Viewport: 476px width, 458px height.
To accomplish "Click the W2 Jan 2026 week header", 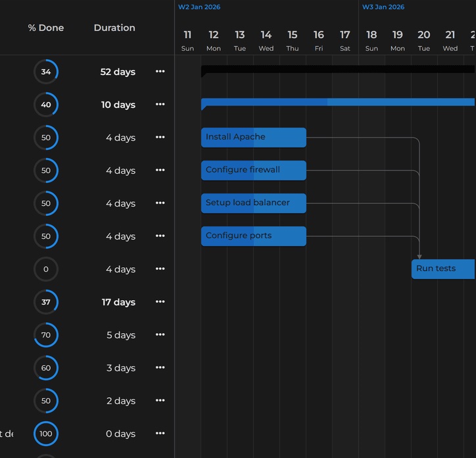I will (199, 7).
